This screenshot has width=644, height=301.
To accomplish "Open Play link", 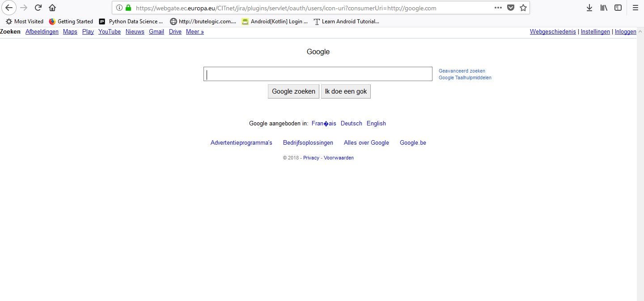I will 88,32.
